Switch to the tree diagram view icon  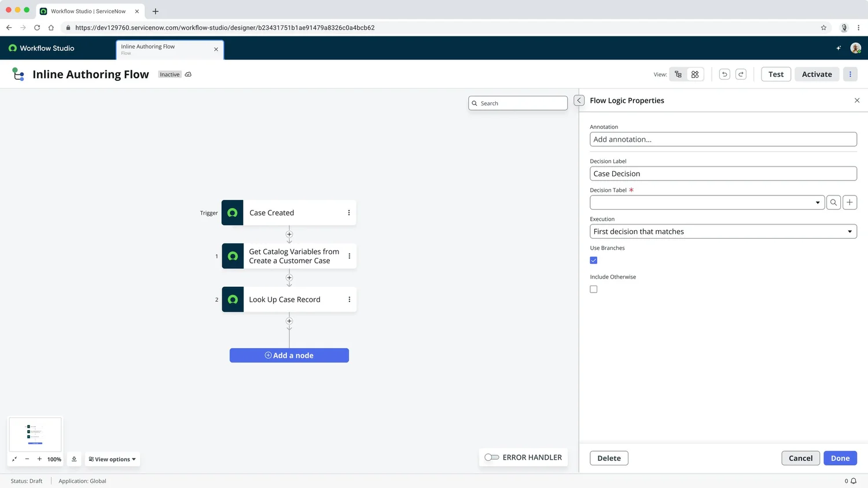(x=678, y=74)
